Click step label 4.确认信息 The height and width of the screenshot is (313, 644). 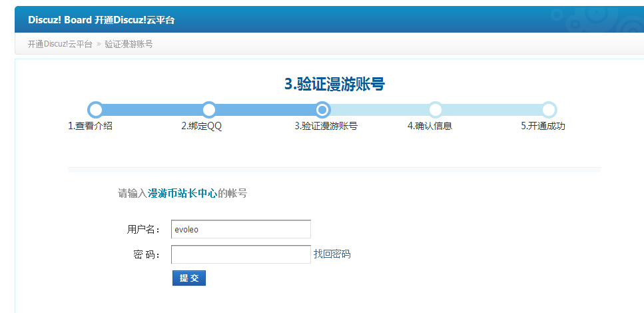[430, 126]
